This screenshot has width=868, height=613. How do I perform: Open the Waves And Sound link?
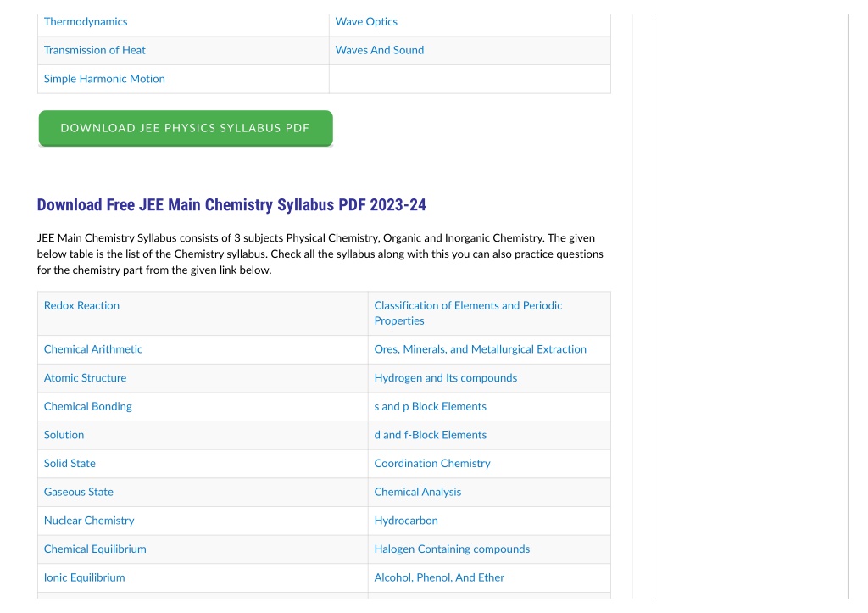tap(379, 50)
